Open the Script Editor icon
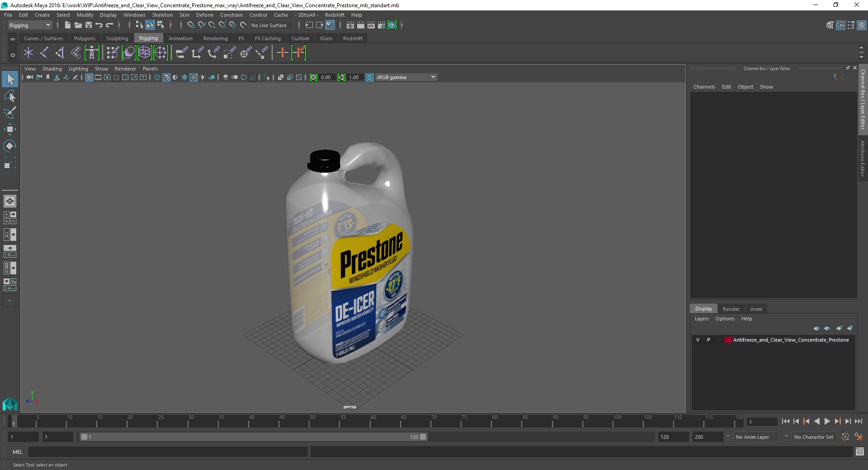The height and width of the screenshot is (470, 868). point(859,451)
